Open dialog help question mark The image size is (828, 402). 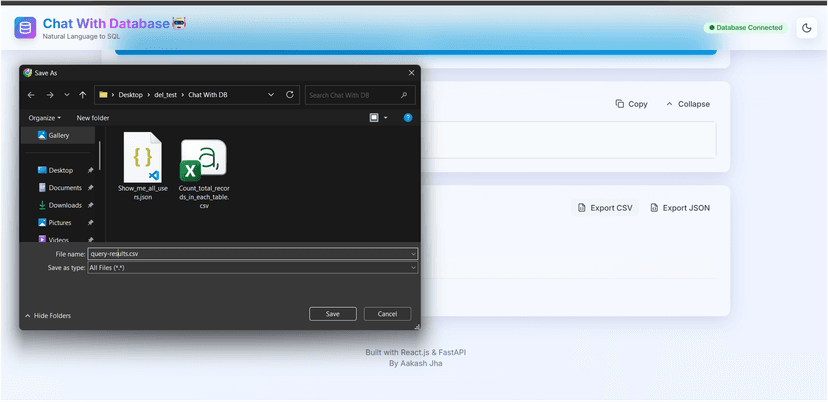(408, 118)
